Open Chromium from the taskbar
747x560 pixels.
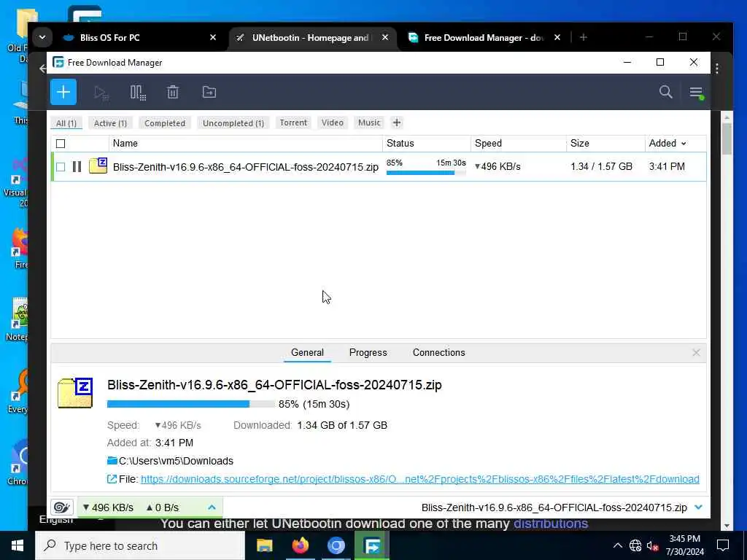click(x=336, y=545)
